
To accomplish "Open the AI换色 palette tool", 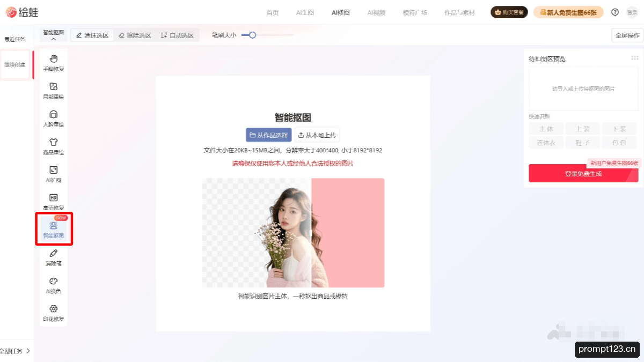I will (x=54, y=285).
